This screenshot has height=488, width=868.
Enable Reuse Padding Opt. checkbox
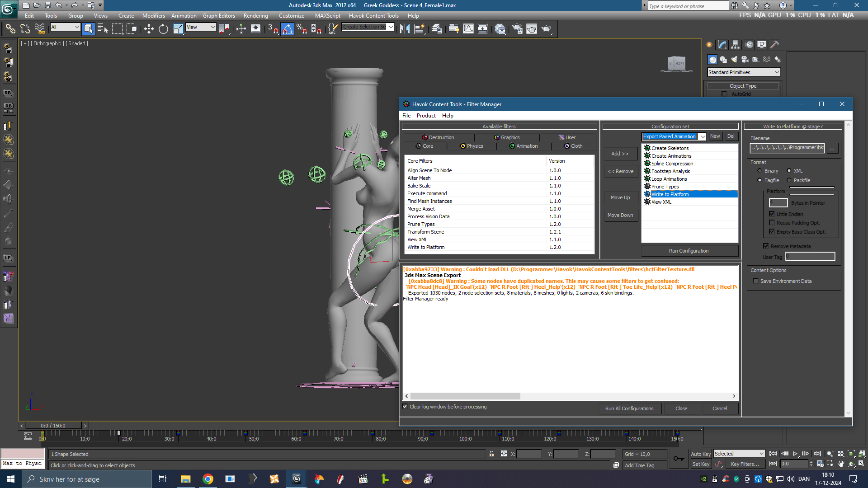pyautogui.click(x=772, y=223)
